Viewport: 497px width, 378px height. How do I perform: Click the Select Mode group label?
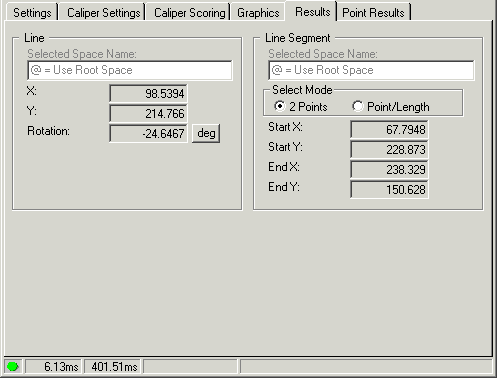tap(302, 90)
